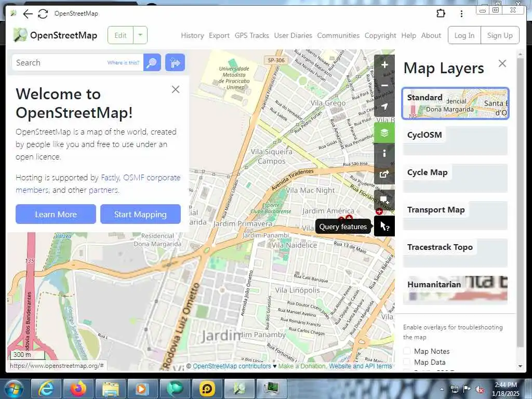The height and width of the screenshot is (399, 532).
Task: Select the Standard map layer
Action: tap(455, 103)
